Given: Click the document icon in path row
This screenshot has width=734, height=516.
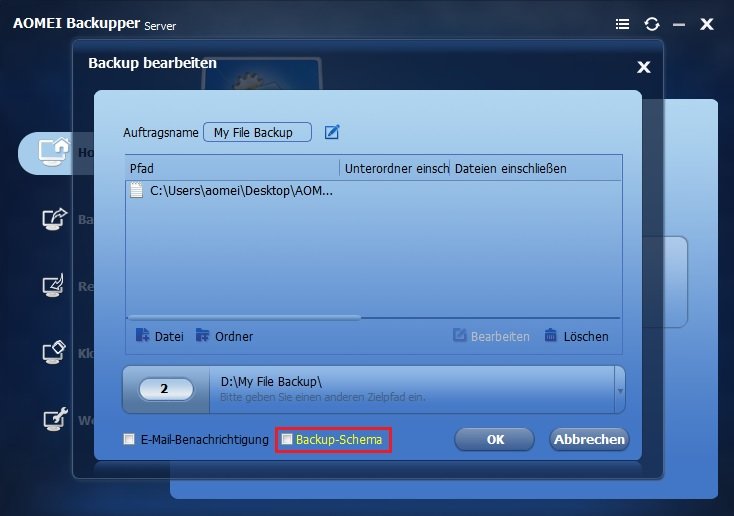Looking at the screenshot, I should [x=136, y=191].
